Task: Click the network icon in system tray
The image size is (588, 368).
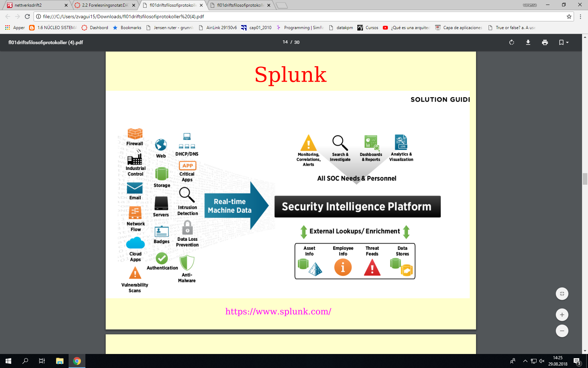Action: 533,361
